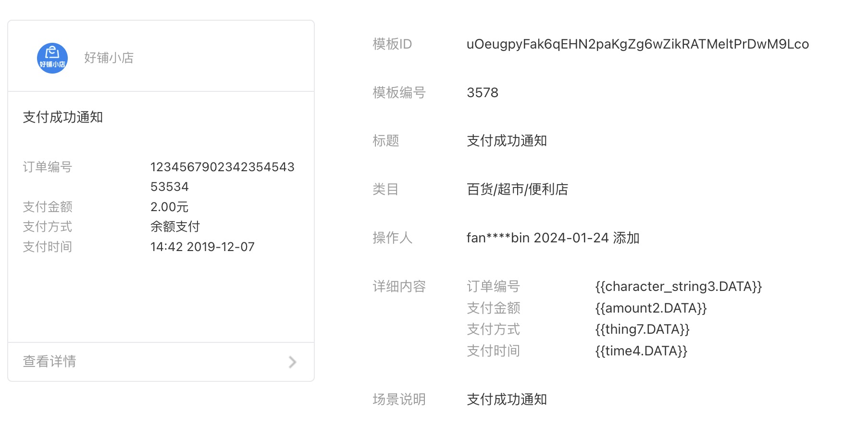Click the {{amount2.DATA}} placeholder
The height and width of the screenshot is (428, 868).
(x=651, y=308)
